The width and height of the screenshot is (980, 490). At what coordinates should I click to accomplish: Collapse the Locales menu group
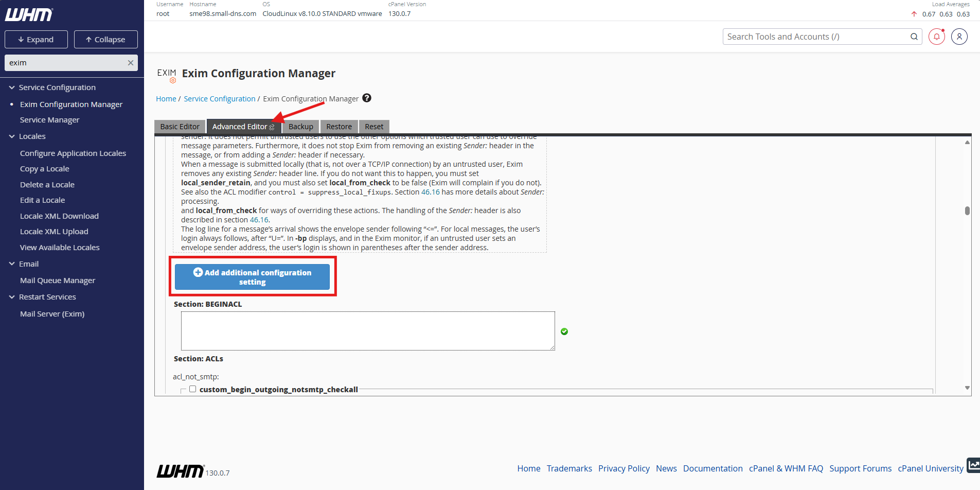12,136
